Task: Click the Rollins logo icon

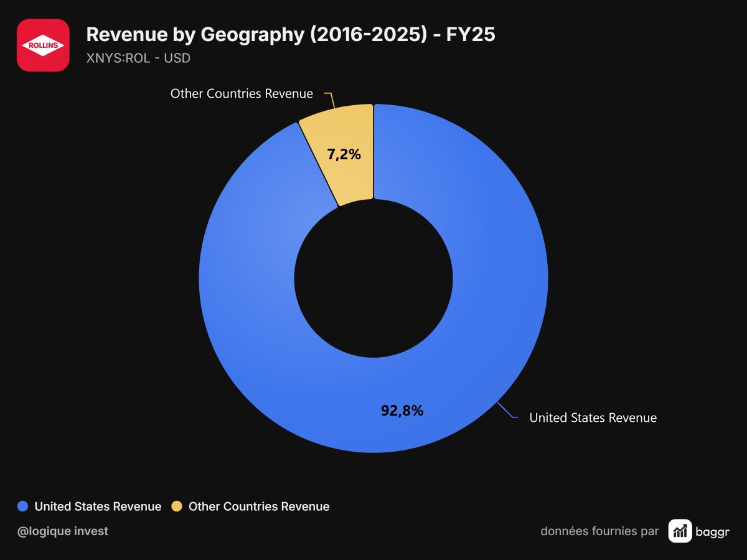Action: [43, 45]
